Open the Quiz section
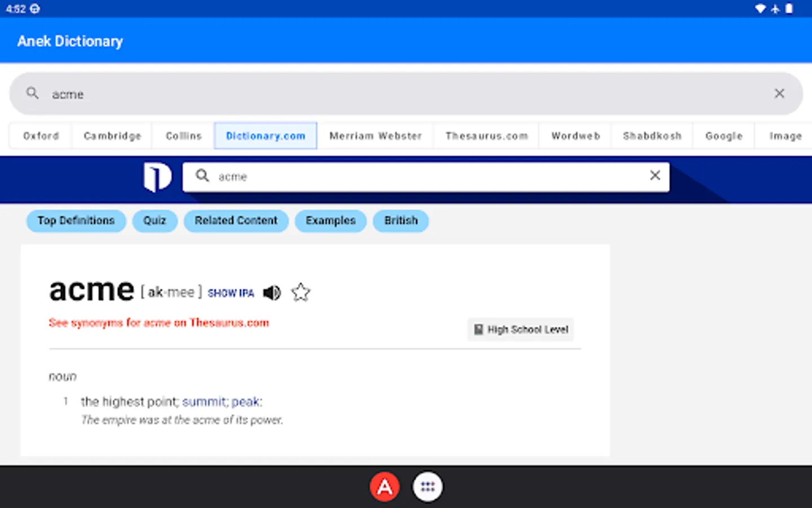Screen dimensions: 812x508 point(155,221)
